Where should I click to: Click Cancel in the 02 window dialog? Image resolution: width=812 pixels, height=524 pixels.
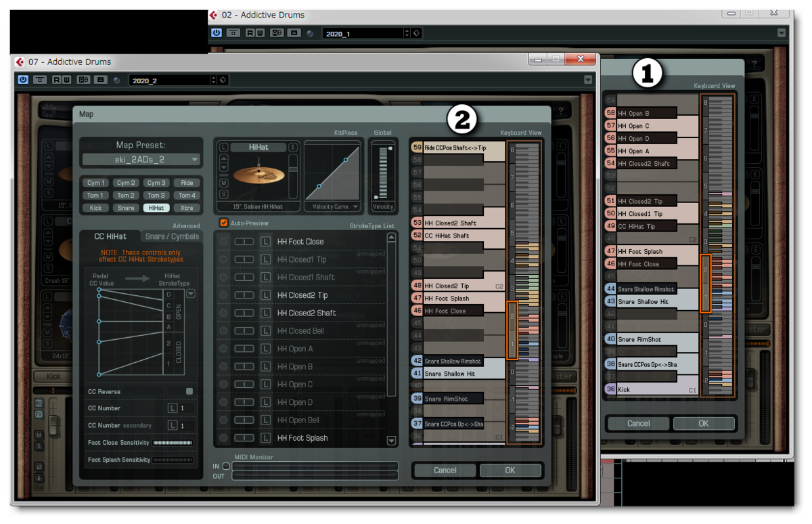pyautogui.click(x=638, y=423)
